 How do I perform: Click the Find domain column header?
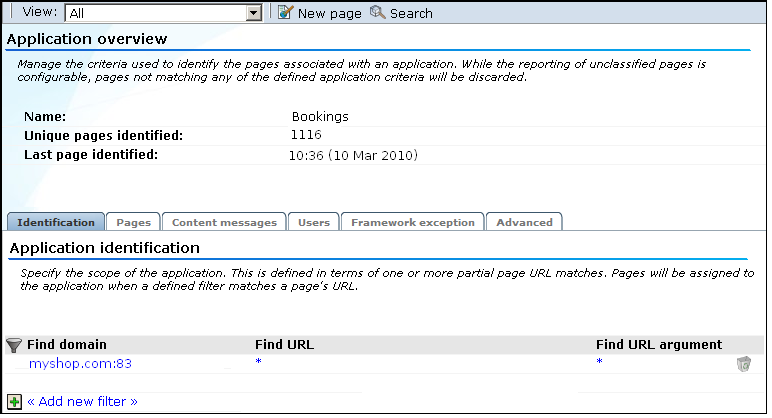click(67, 345)
